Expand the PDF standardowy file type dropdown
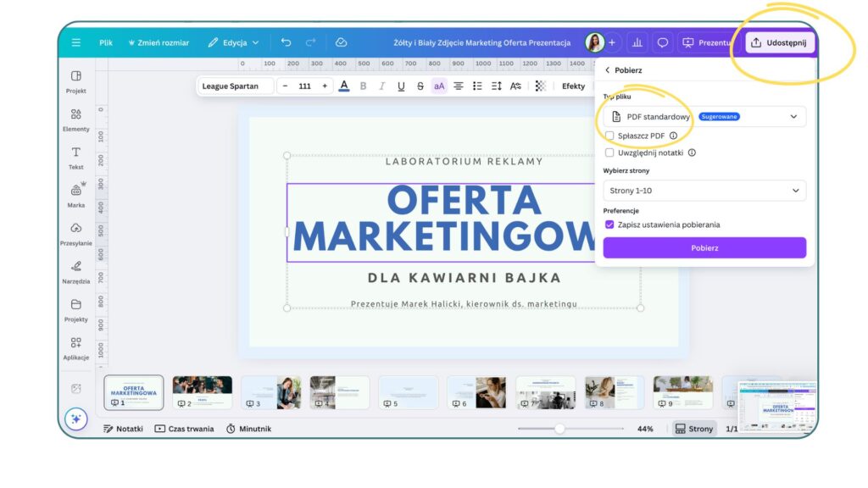 tap(704, 117)
